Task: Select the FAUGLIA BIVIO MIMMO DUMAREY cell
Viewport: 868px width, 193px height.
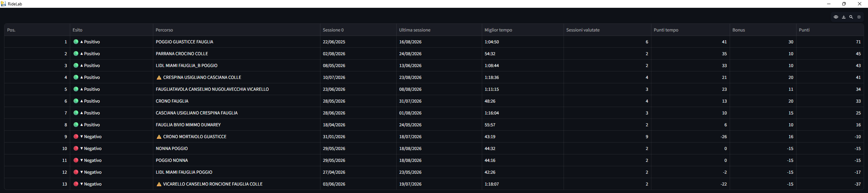Action: pos(237,125)
